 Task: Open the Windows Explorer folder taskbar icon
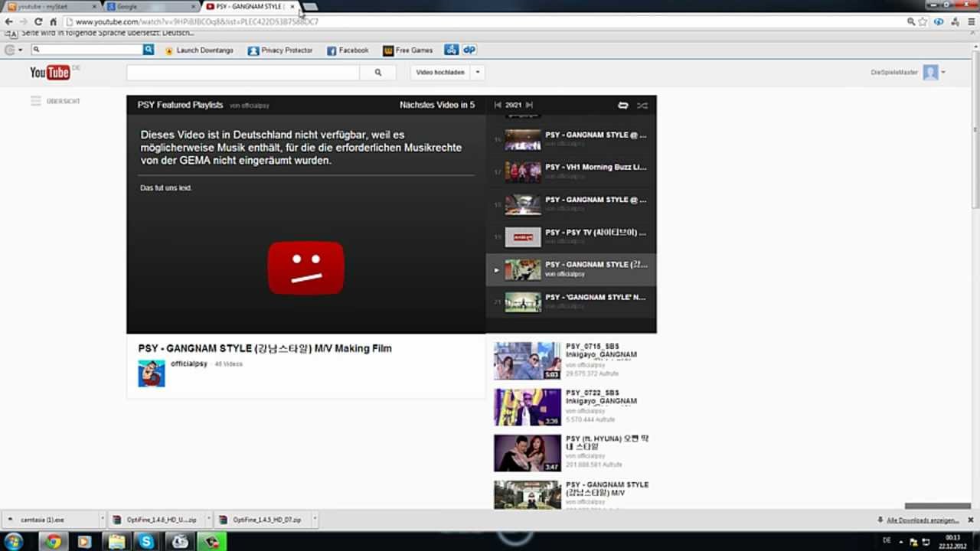coord(116,542)
